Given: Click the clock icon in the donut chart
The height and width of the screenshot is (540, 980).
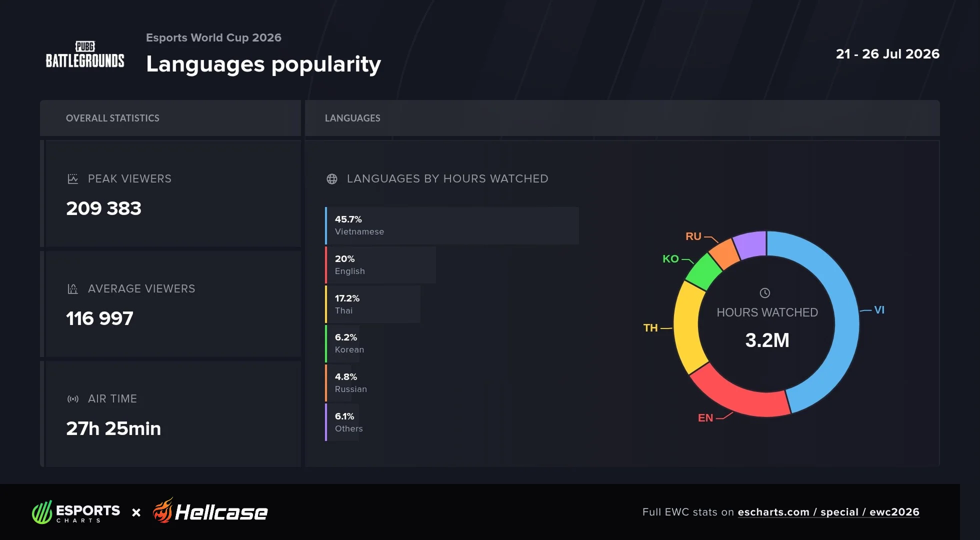Looking at the screenshot, I should point(764,293).
